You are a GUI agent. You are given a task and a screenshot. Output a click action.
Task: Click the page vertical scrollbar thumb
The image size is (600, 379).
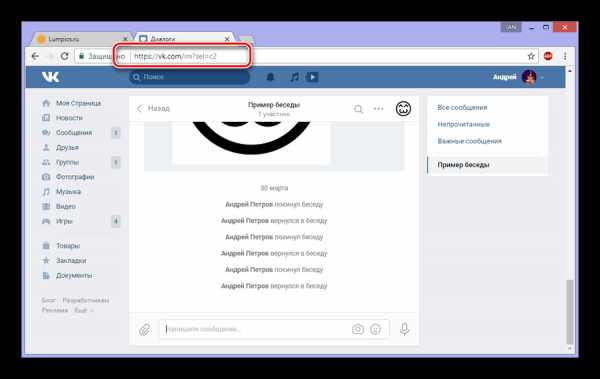point(570,312)
